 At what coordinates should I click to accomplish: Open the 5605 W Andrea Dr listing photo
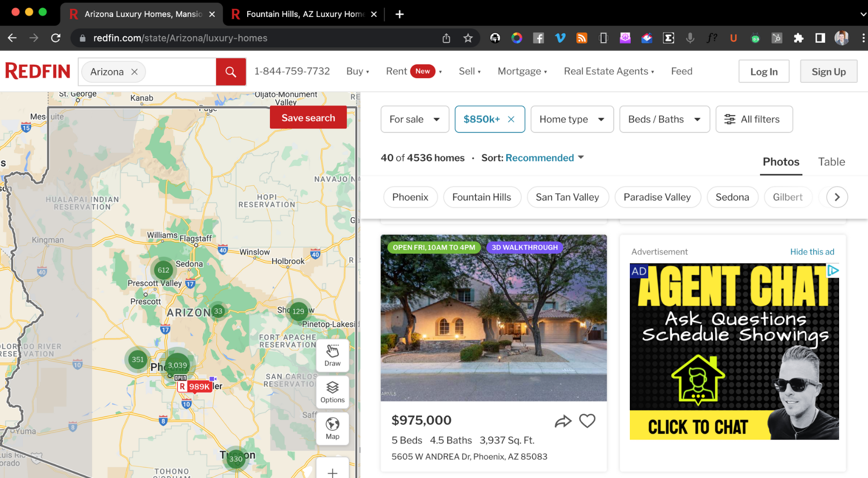pos(493,318)
